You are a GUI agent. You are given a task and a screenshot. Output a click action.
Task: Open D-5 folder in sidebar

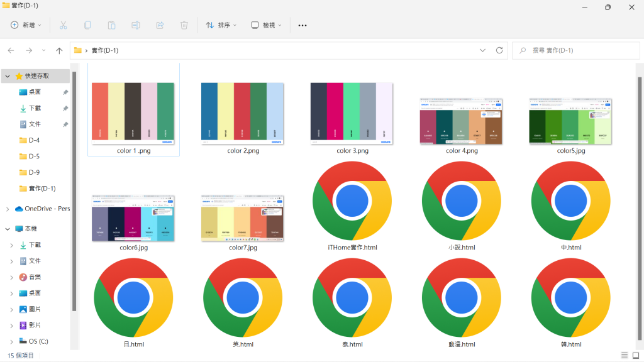[35, 156]
